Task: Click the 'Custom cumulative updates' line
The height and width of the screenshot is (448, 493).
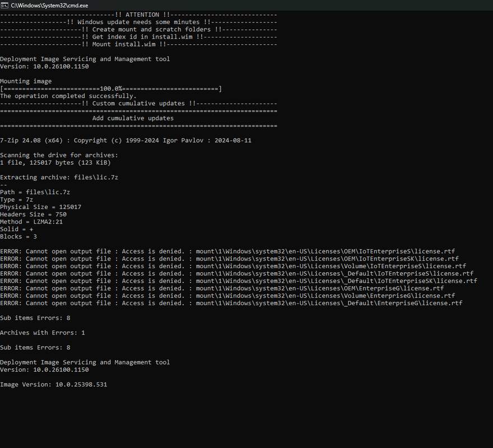Action: (139, 104)
